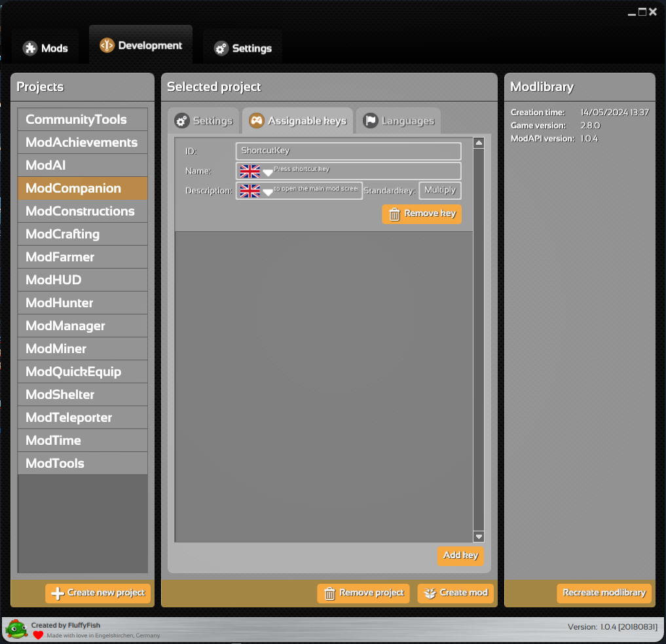Click the UK flag in Description field

250,191
